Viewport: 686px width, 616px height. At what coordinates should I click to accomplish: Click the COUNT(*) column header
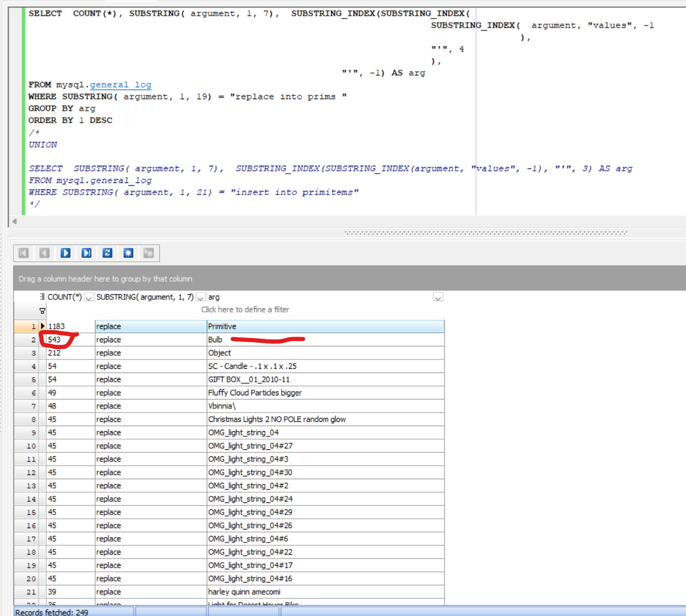pyautogui.click(x=64, y=297)
